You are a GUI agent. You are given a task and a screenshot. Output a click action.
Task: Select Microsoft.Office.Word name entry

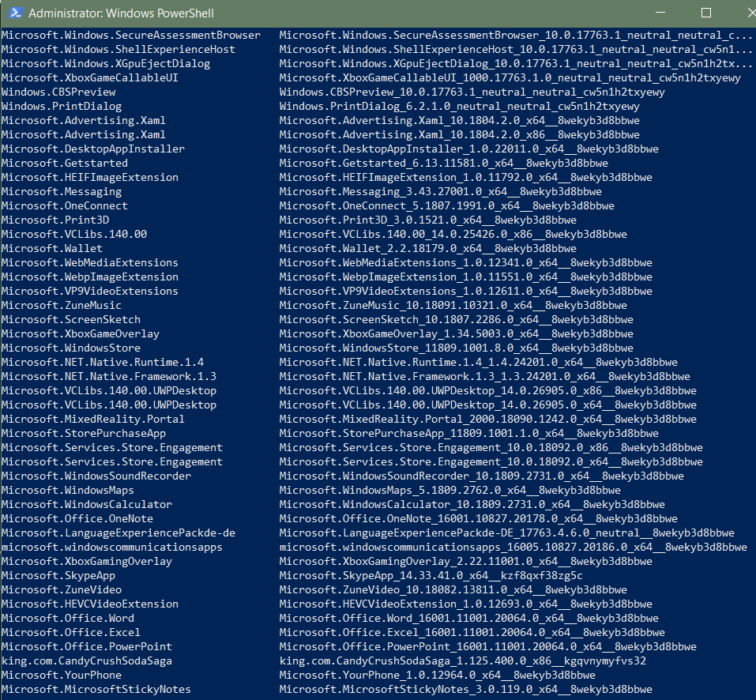(x=68, y=619)
